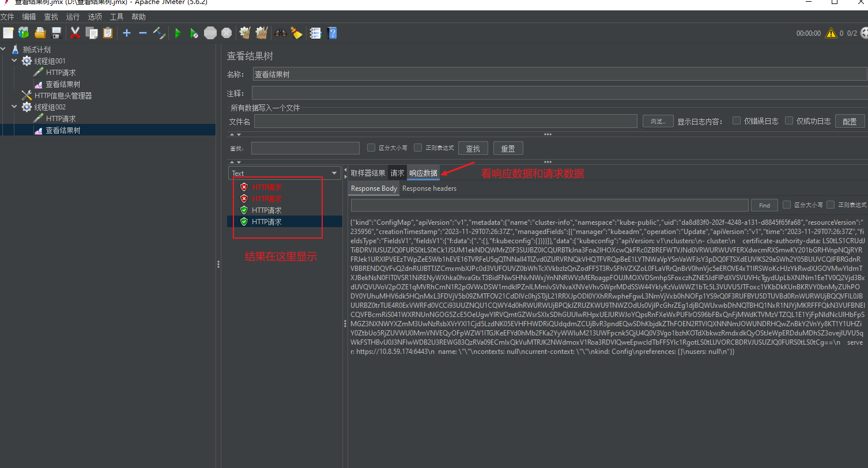Click the 查找 search text field
Viewport: 868px width, 468px height.
click(305, 148)
